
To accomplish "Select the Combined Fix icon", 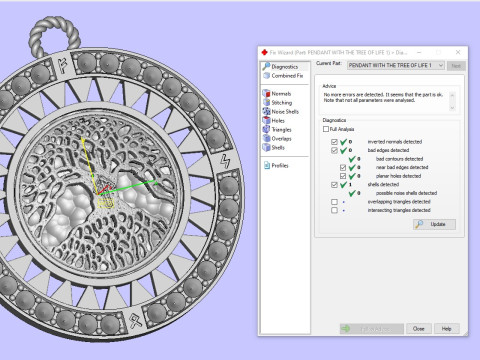I will 266,76.
